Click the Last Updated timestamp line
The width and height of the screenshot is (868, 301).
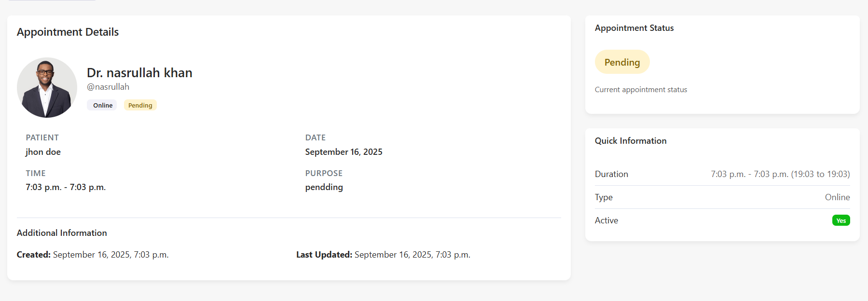click(x=383, y=255)
